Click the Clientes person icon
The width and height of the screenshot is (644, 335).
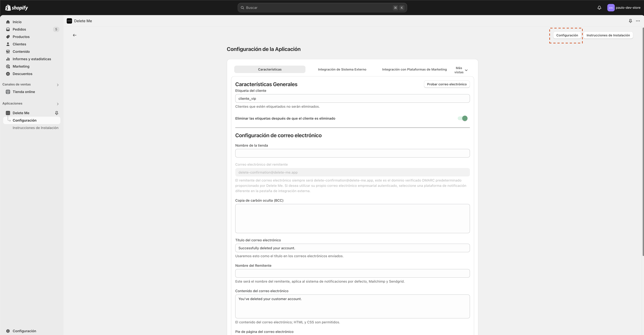pos(8,44)
